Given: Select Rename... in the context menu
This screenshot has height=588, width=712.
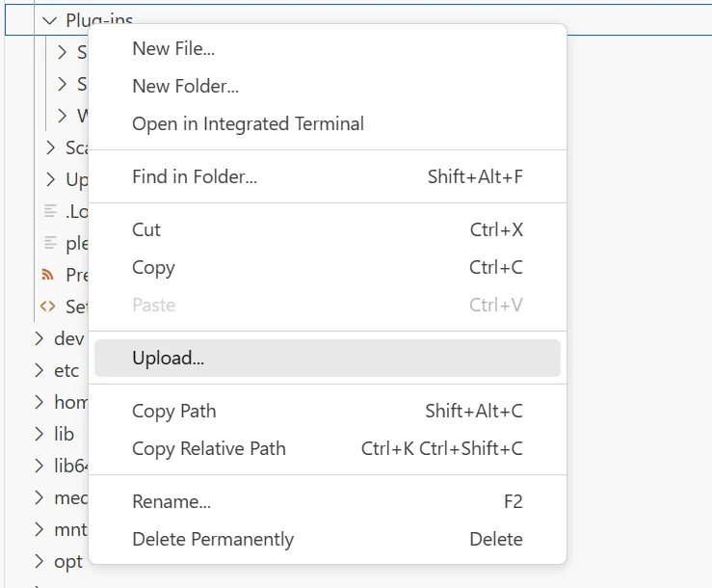Looking at the screenshot, I should pos(171,502).
